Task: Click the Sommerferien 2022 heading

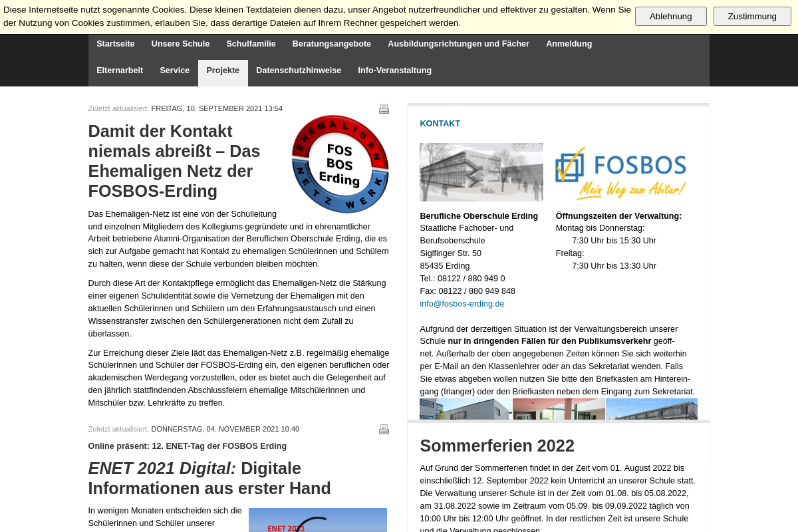Action: 497,446
